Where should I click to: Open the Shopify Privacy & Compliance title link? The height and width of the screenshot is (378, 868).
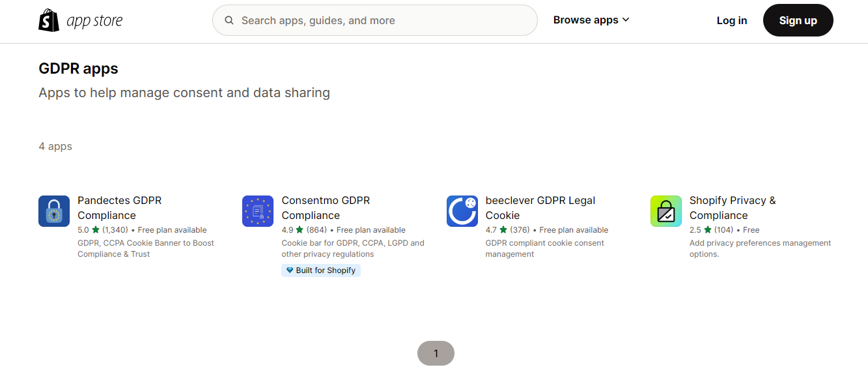(733, 208)
